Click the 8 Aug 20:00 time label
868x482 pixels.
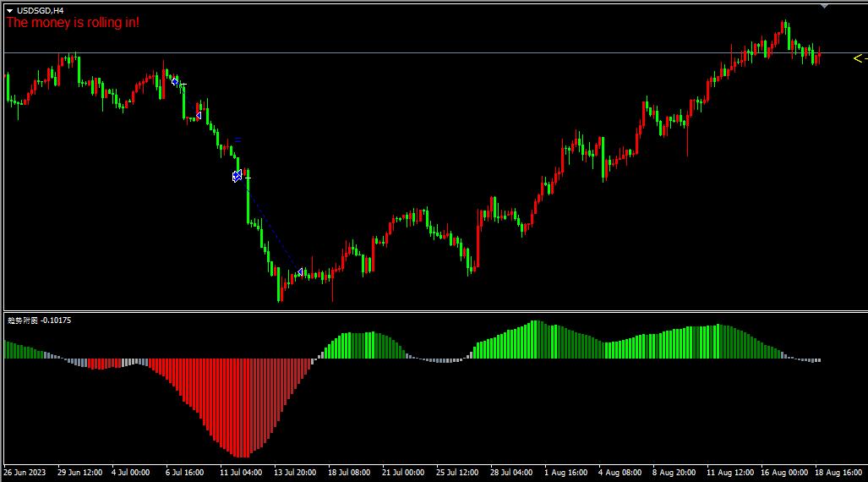[x=674, y=473]
